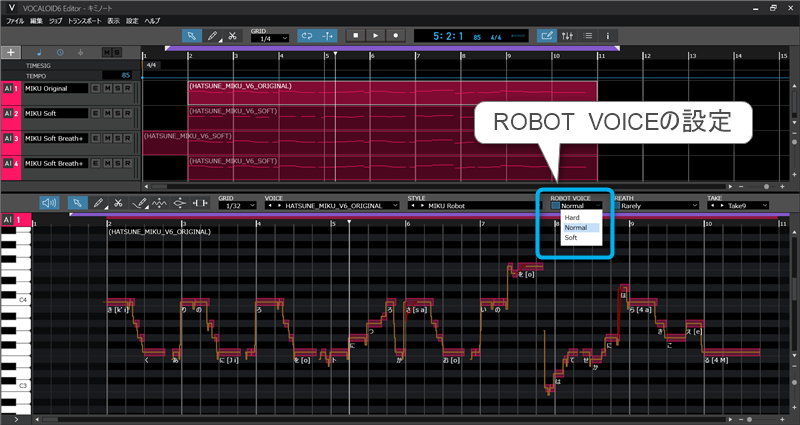
Task: Select the scissors tool in piano roll toolbar
Action: click(x=118, y=203)
